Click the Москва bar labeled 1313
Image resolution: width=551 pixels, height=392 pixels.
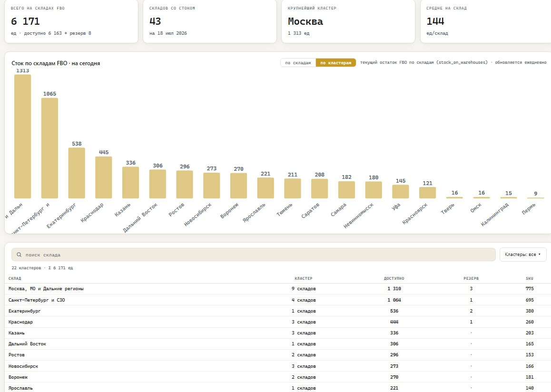click(x=22, y=136)
